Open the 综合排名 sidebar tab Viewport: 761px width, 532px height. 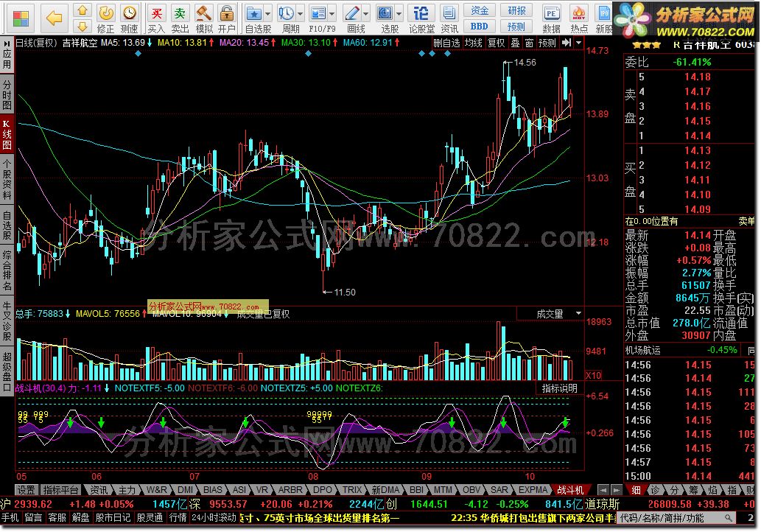point(7,270)
